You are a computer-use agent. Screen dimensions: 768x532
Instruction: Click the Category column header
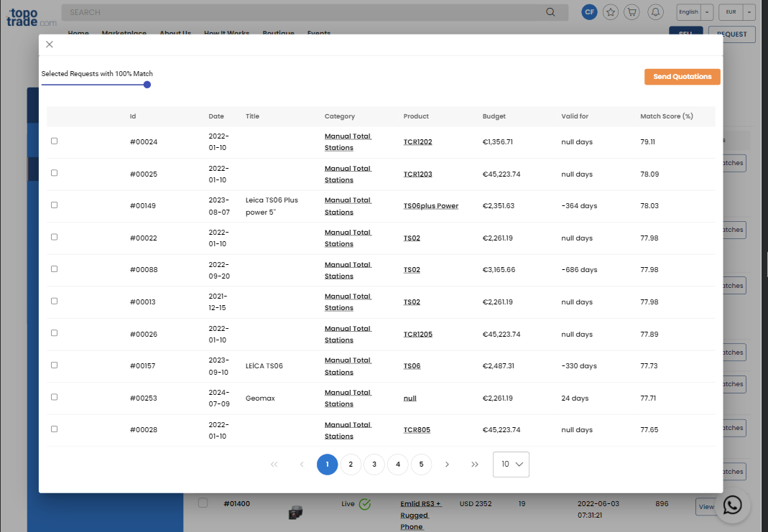click(x=339, y=116)
